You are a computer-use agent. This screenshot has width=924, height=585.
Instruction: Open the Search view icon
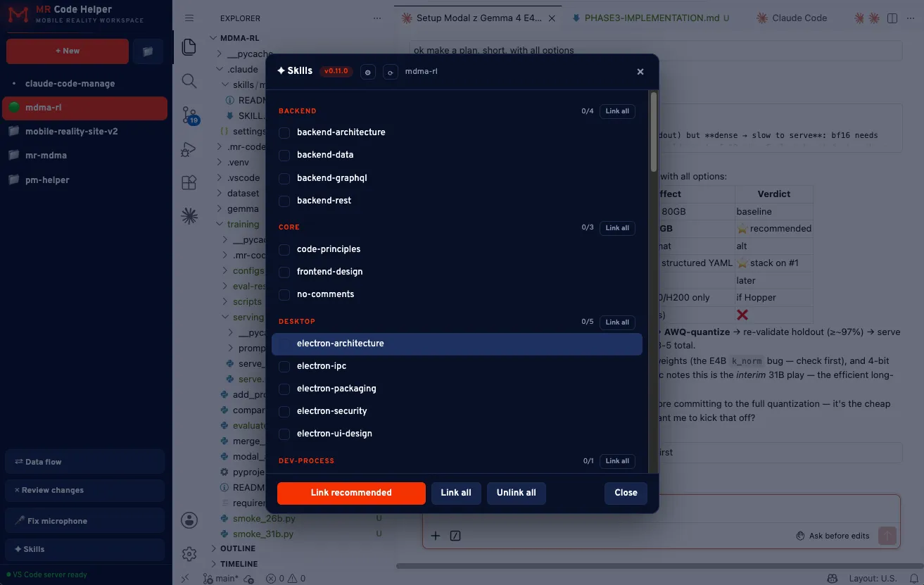[x=189, y=81]
